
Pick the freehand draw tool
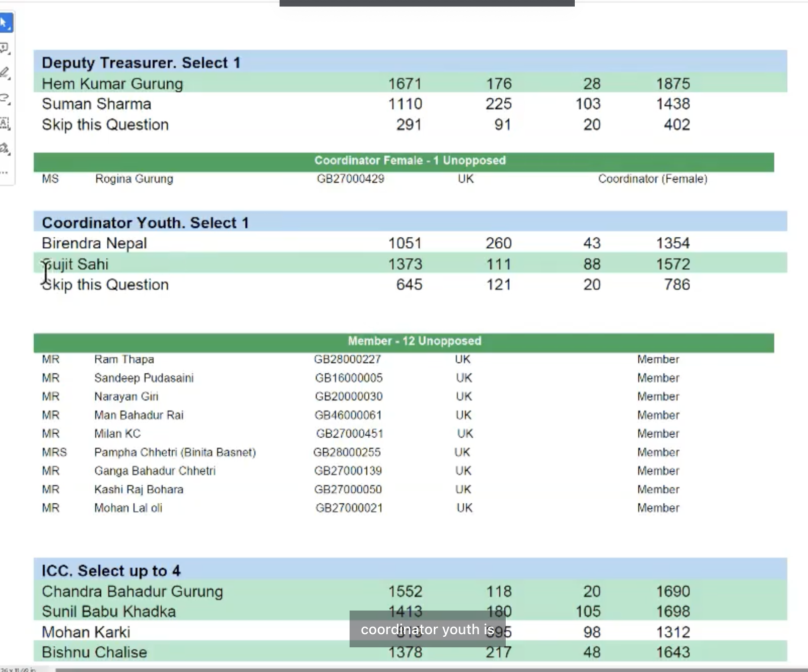click(5, 98)
